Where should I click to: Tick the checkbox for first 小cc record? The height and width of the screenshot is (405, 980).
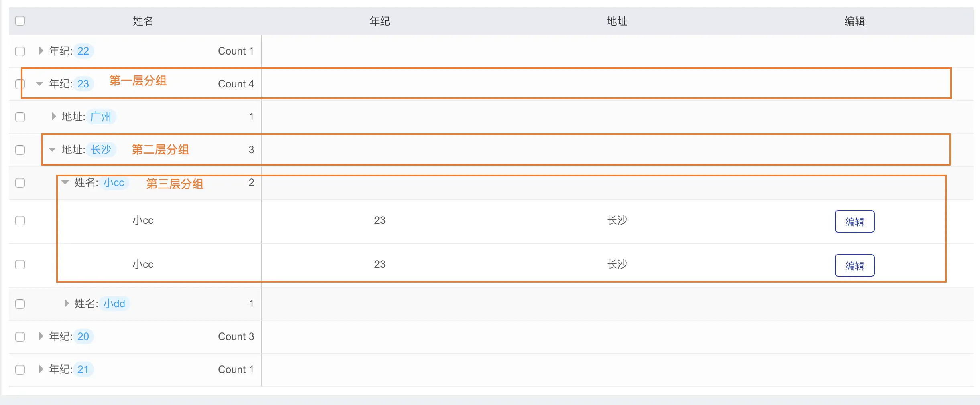point(20,221)
